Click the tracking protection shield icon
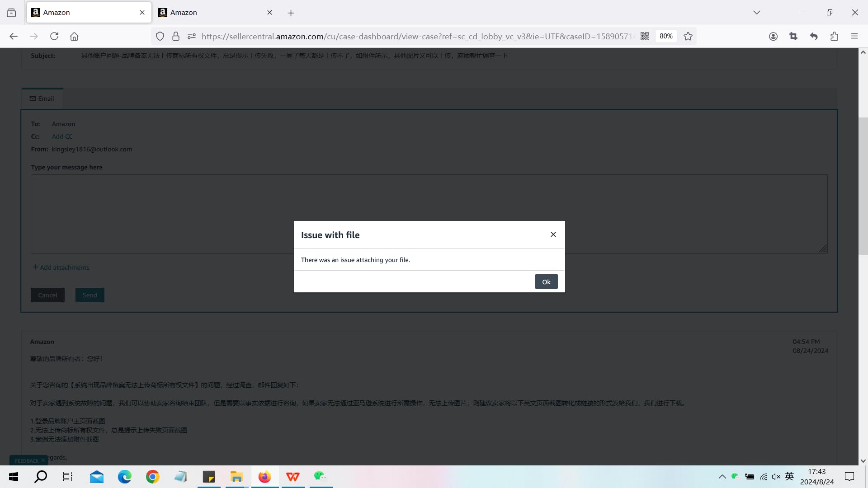 pyautogui.click(x=160, y=36)
